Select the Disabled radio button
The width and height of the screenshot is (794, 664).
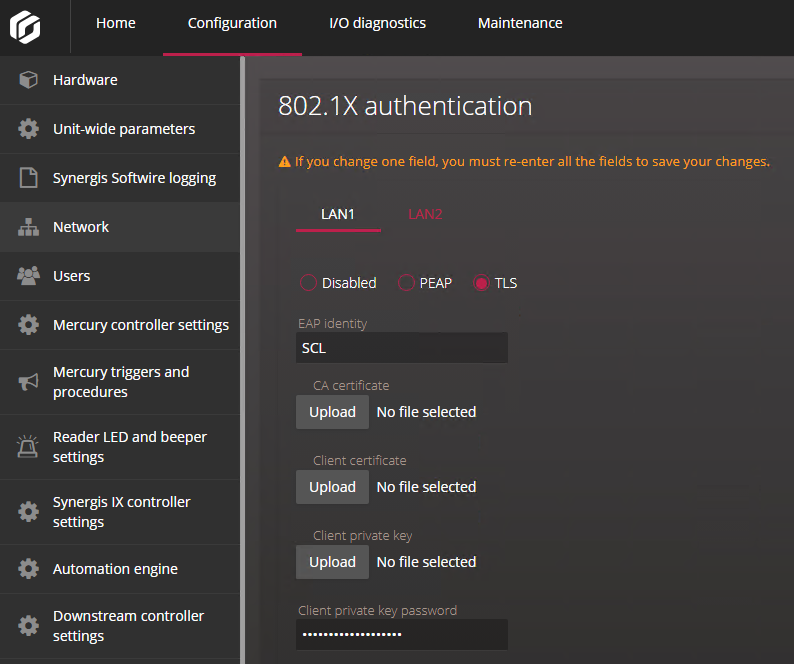[308, 283]
